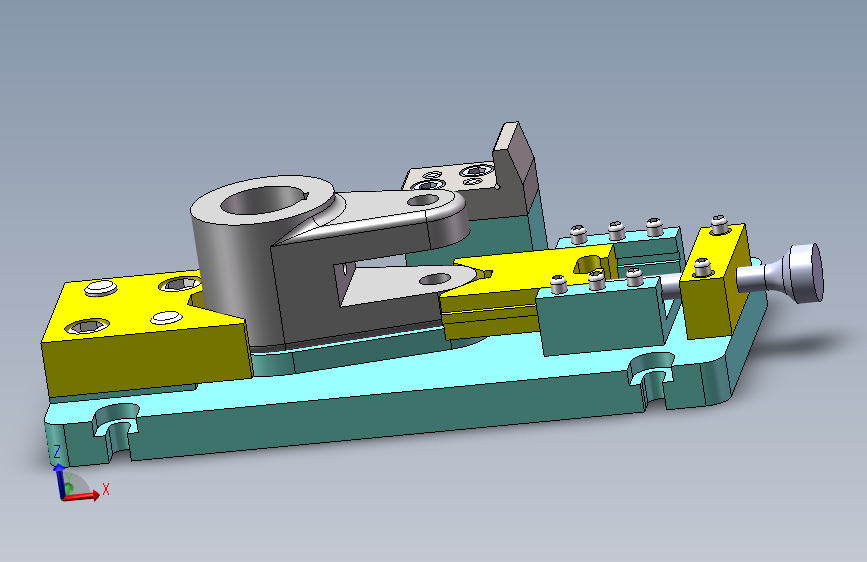Select the front-left hex socket screw on yellow block
Image resolution: width=867 pixels, height=562 pixels.
[87, 326]
